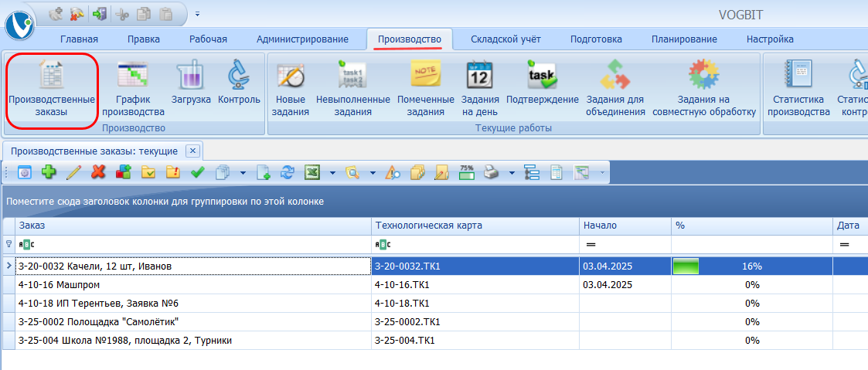The height and width of the screenshot is (370, 868).
Task: Click the magnifier search icon
Action: (352, 172)
